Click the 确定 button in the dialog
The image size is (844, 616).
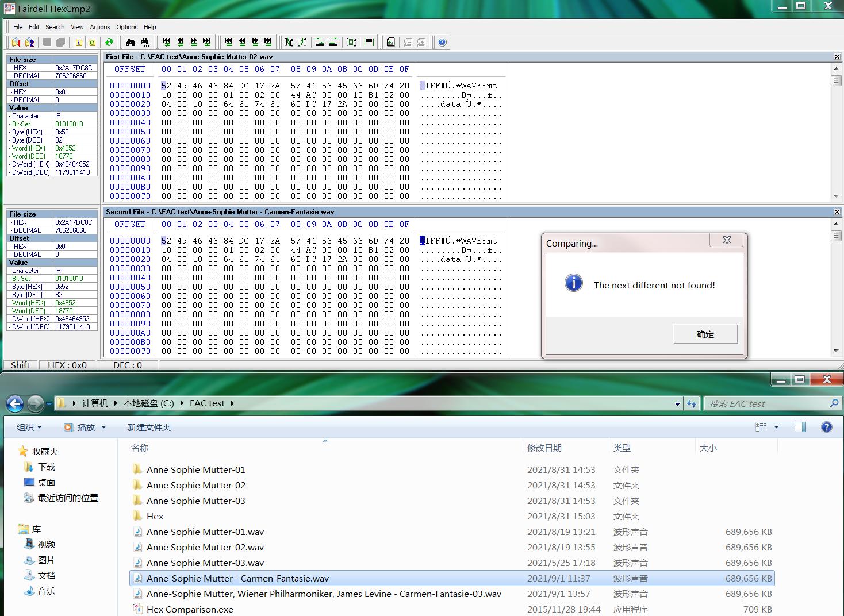click(x=705, y=334)
